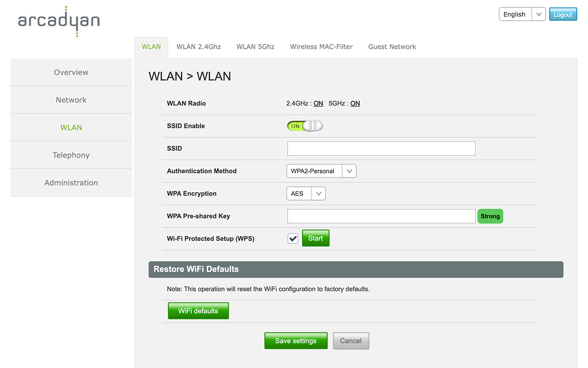Click the WPA Pre-shared Key field

pos(381,216)
